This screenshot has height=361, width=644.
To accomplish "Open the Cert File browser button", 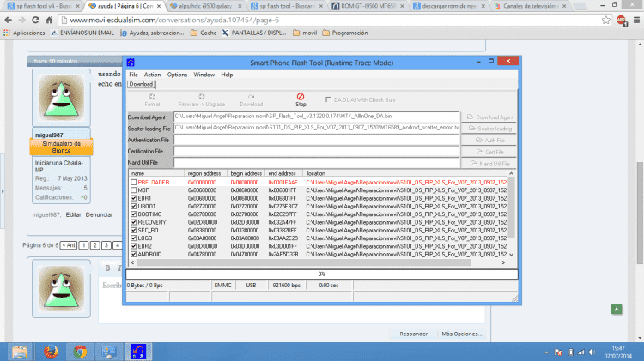I will tap(489, 152).
